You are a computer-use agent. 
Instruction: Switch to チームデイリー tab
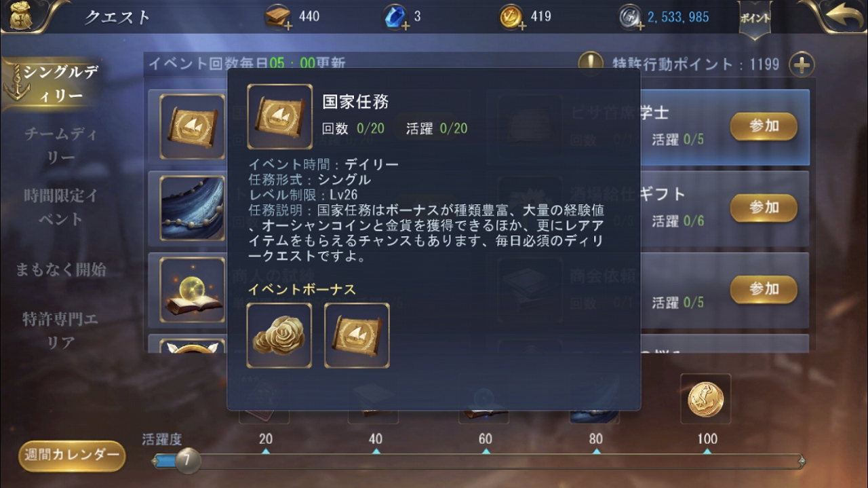click(x=60, y=145)
